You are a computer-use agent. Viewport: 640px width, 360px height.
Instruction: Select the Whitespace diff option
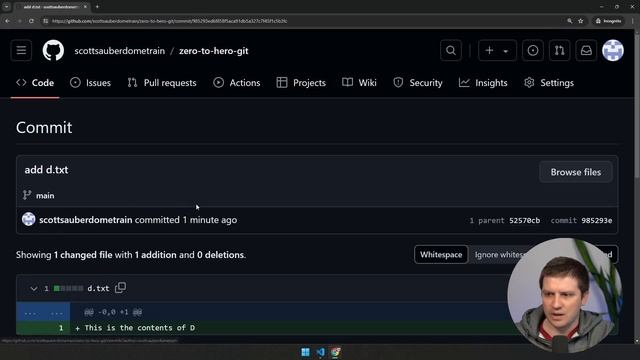[441, 255]
